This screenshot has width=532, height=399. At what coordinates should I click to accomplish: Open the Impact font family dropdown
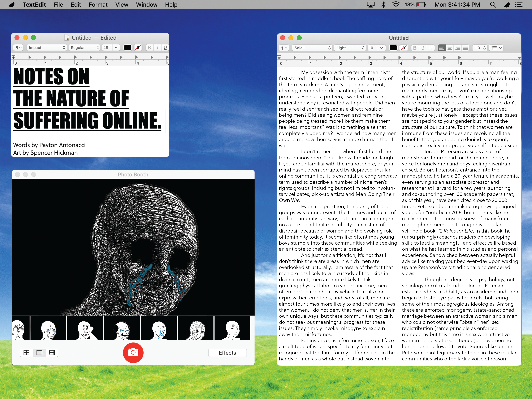point(46,48)
